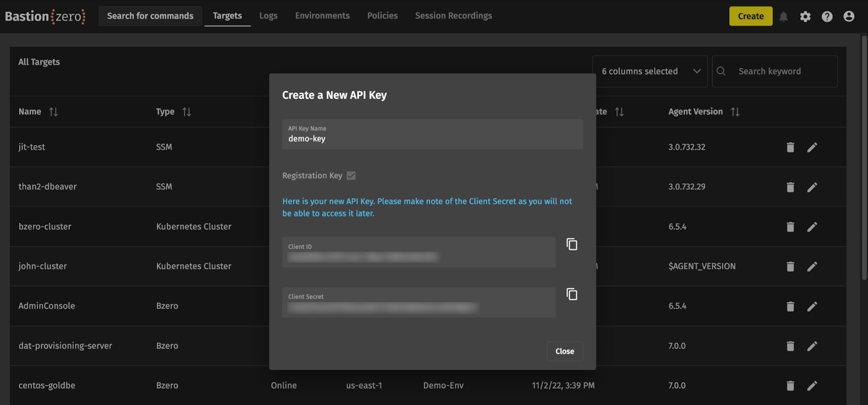
Task: Sort targets by Name column
Action: pos(53,112)
